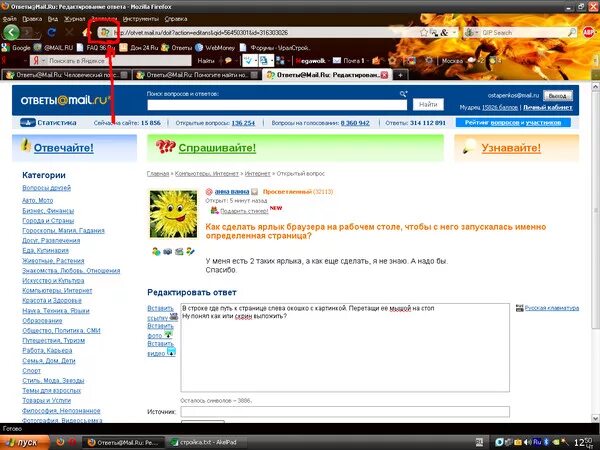Open the Правка menu
600x450 pixels.
[x=32, y=18]
